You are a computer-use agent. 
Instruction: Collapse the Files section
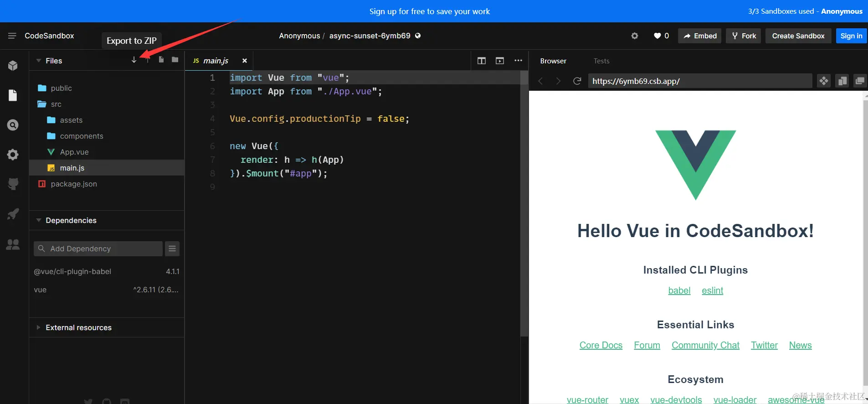click(39, 61)
